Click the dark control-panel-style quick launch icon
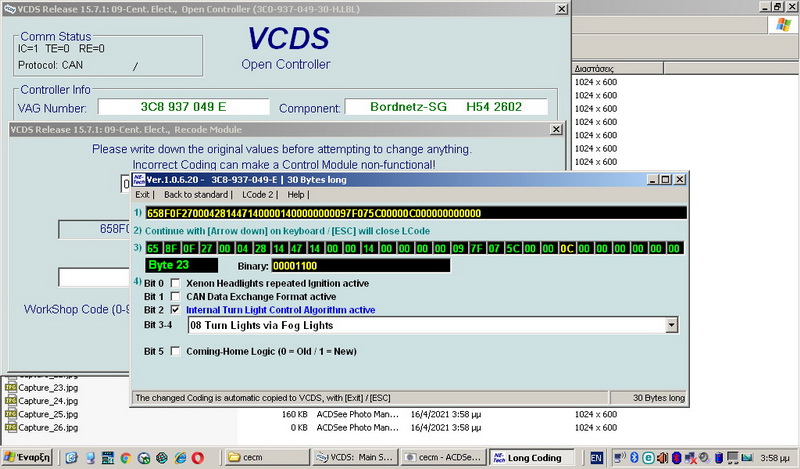 click(x=108, y=458)
